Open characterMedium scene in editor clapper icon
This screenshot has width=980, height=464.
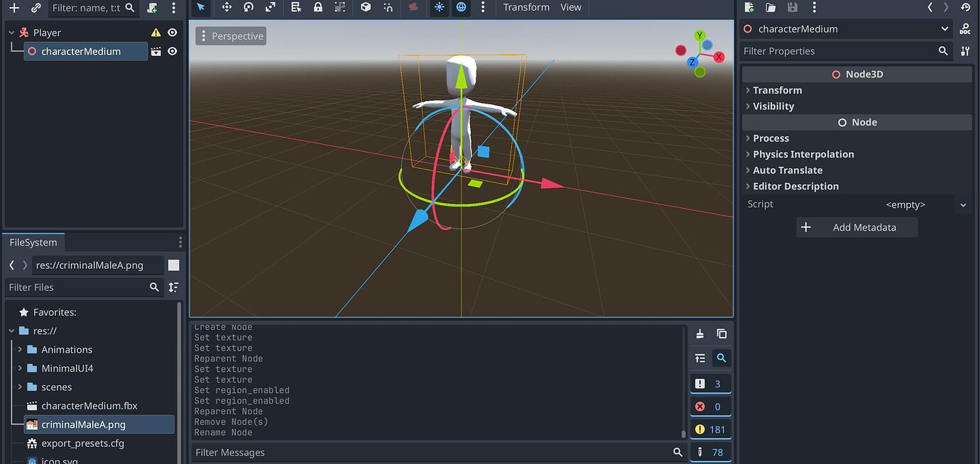click(x=156, y=51)
